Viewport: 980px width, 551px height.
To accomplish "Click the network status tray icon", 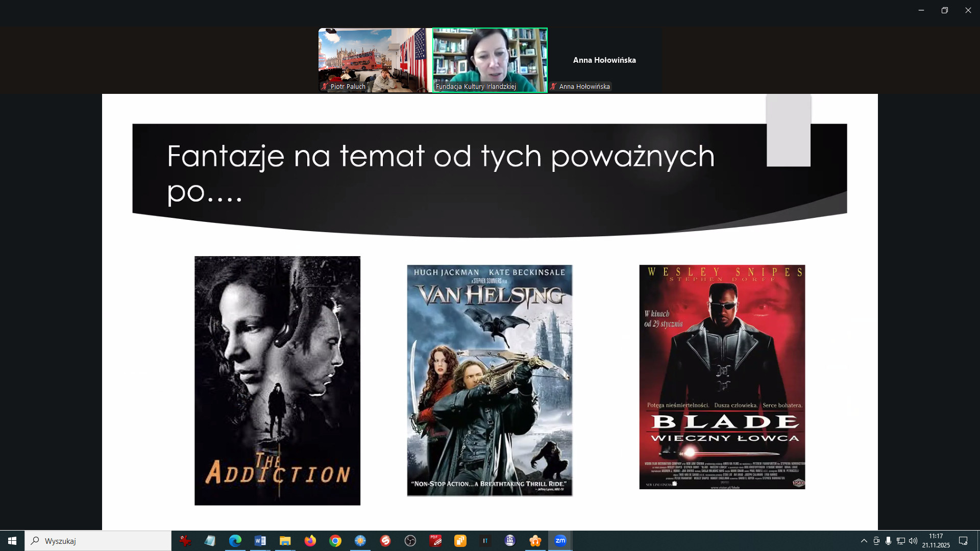I will pyautogui.click(x=901, y=541).
